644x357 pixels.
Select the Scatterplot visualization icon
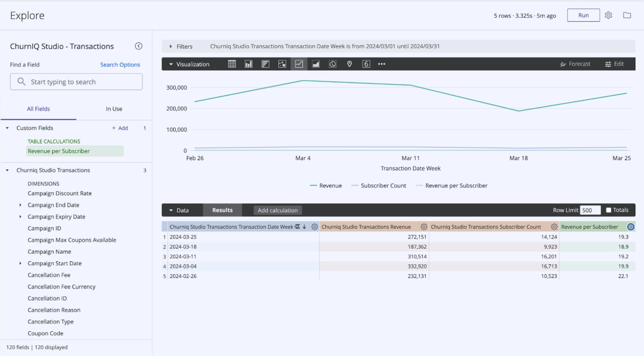tap(282, 64)
